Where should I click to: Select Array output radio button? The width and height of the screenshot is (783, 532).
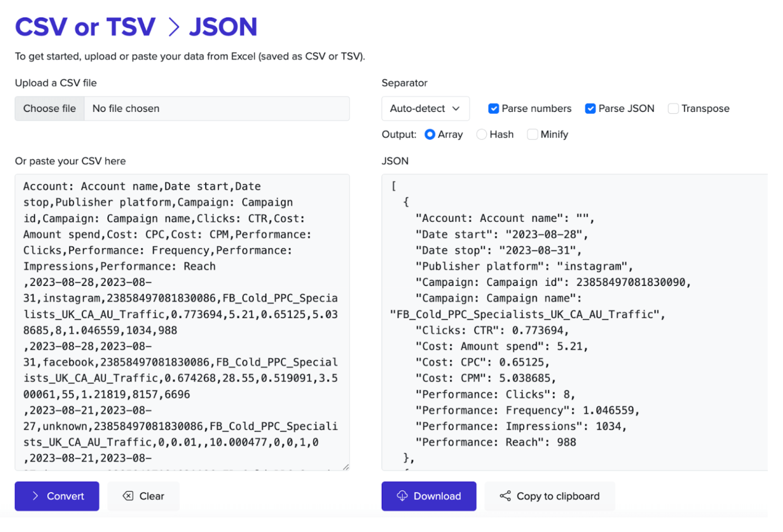tap(429, 134)
